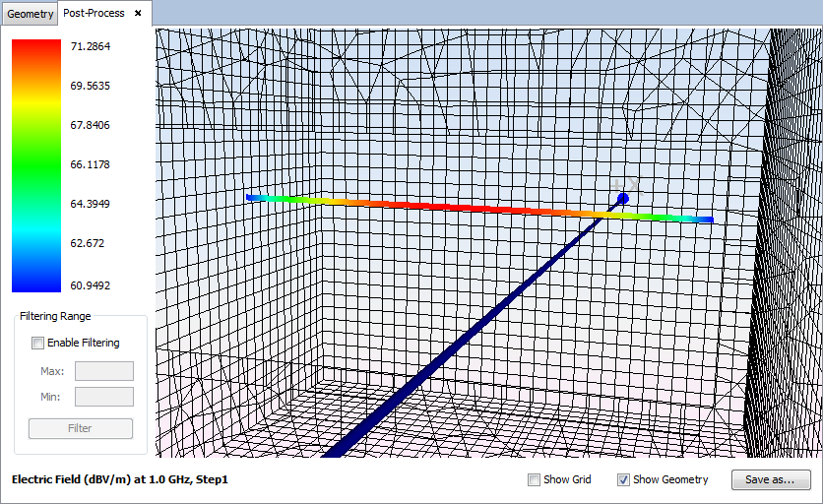Click the Max filter value field
823x504 pixels.
(x=103, y=371)
